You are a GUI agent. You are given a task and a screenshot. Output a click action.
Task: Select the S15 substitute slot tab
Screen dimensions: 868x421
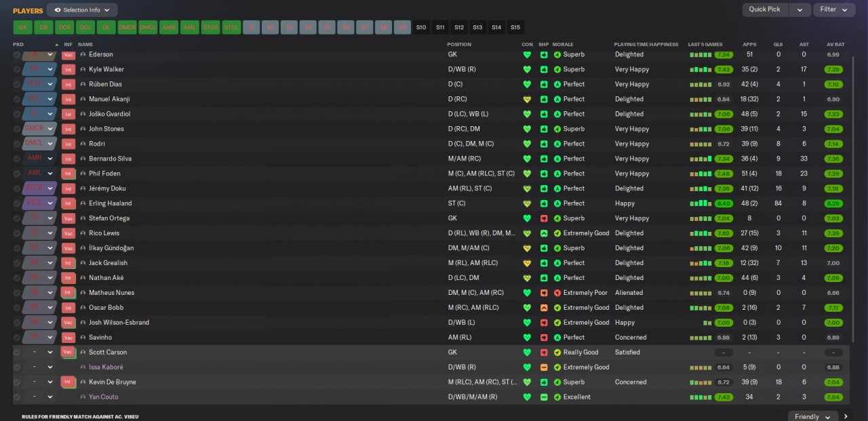515,27
